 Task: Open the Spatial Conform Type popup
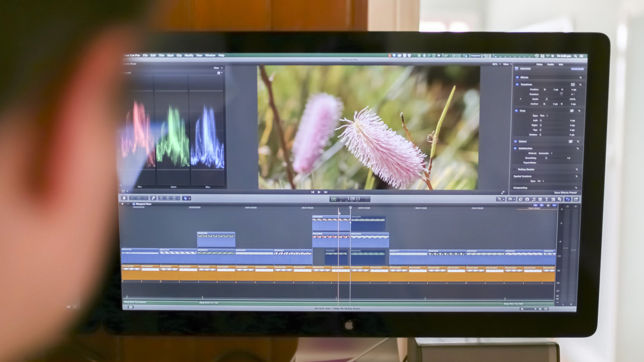click(540, 181)
